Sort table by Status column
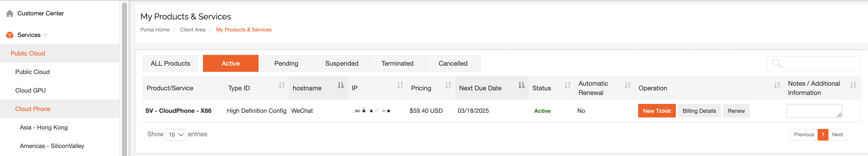Image resolution: width=868 pixels, height=156 pixels. tap(567, 85)
